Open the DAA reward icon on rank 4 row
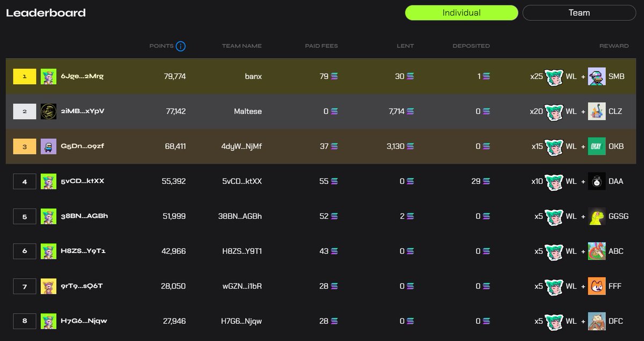This screenshot has width=644, height=341. [597, 181]
